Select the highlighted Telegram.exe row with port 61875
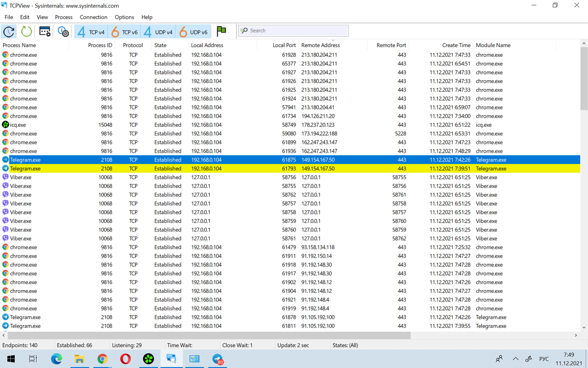 (291, 160)
